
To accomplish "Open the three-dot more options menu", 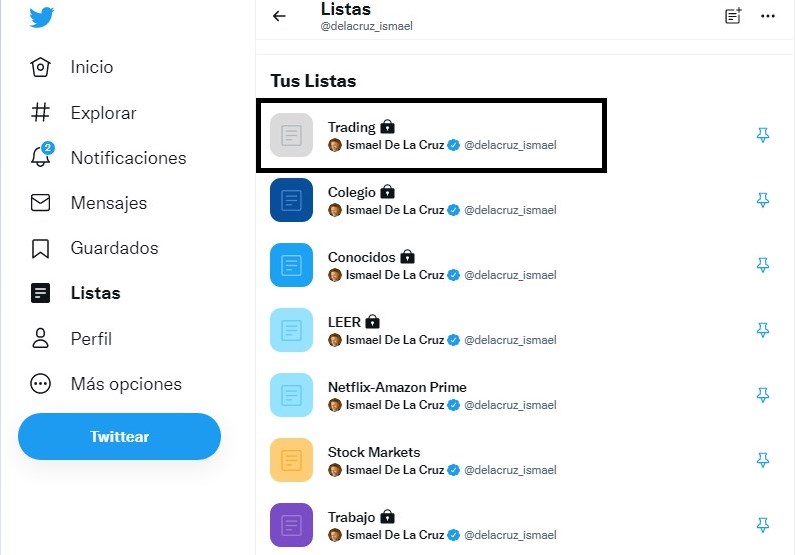I will (x=768, y=16).
